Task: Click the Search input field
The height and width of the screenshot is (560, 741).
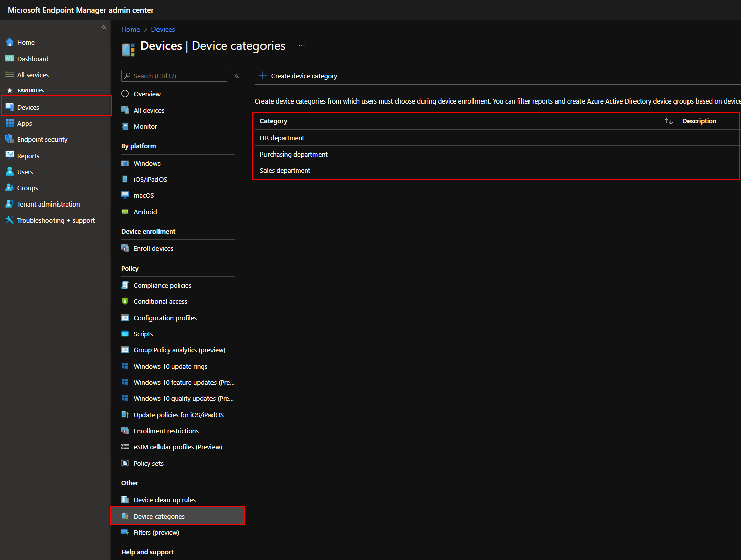Action: (x=174, y=75)
